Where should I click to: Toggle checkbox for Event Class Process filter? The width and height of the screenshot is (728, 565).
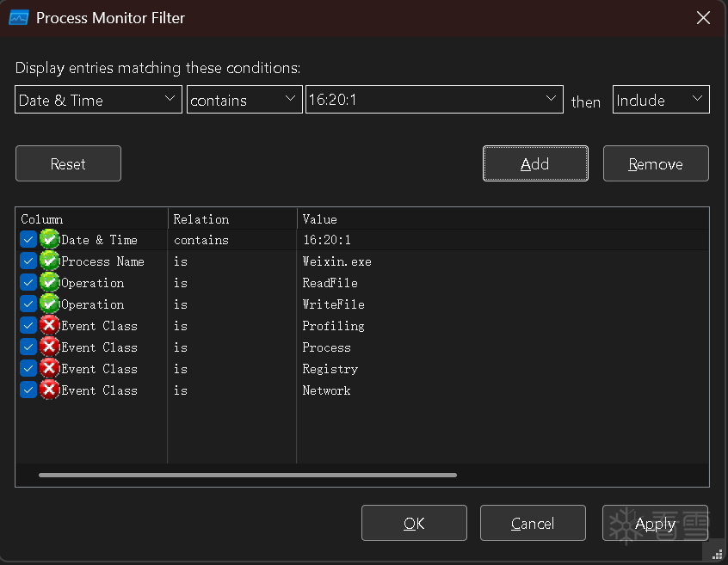28,347
